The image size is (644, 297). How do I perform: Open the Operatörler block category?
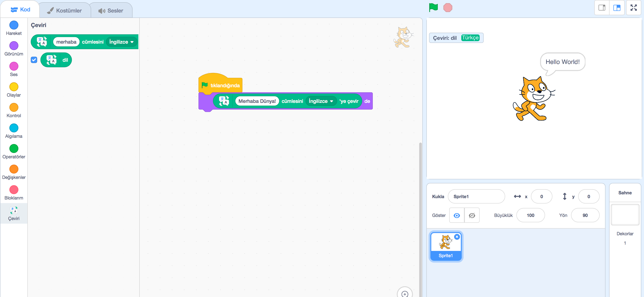point(14,152)
